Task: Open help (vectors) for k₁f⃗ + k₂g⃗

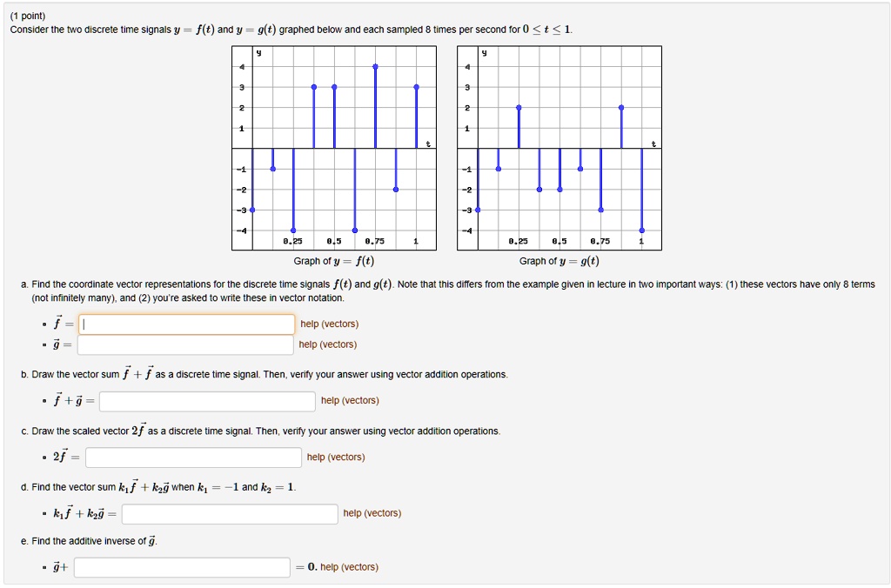Action: point(372,514)
